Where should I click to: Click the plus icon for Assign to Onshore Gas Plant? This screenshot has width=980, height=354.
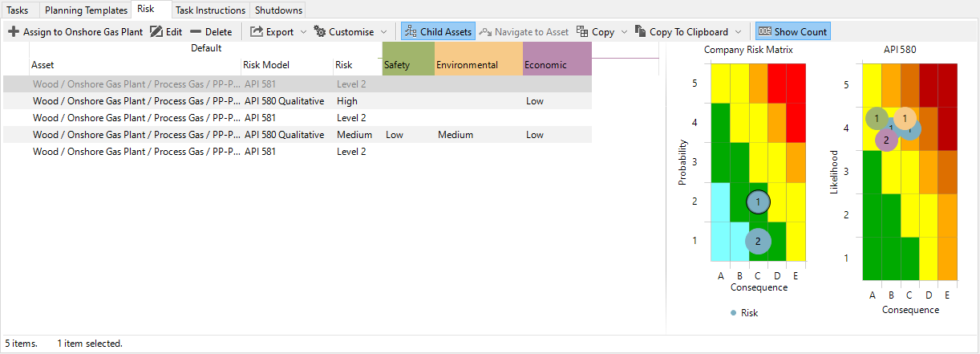(x=14, y=32)
